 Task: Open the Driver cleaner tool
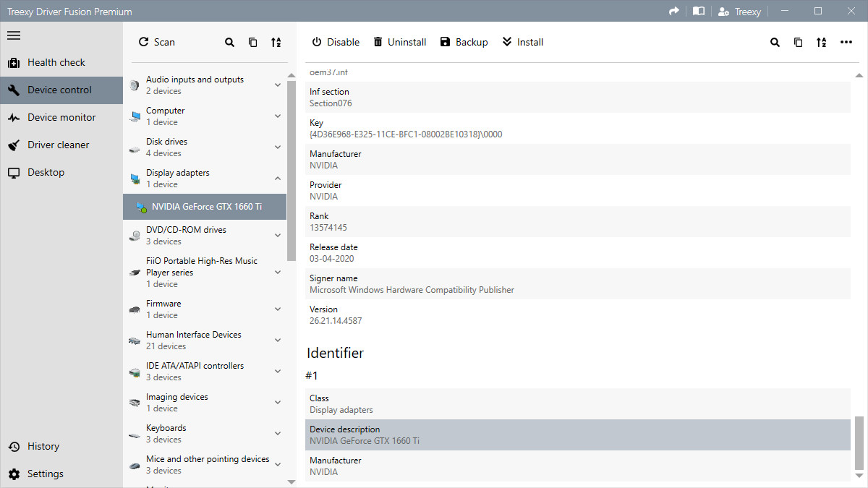pos(58,145)
